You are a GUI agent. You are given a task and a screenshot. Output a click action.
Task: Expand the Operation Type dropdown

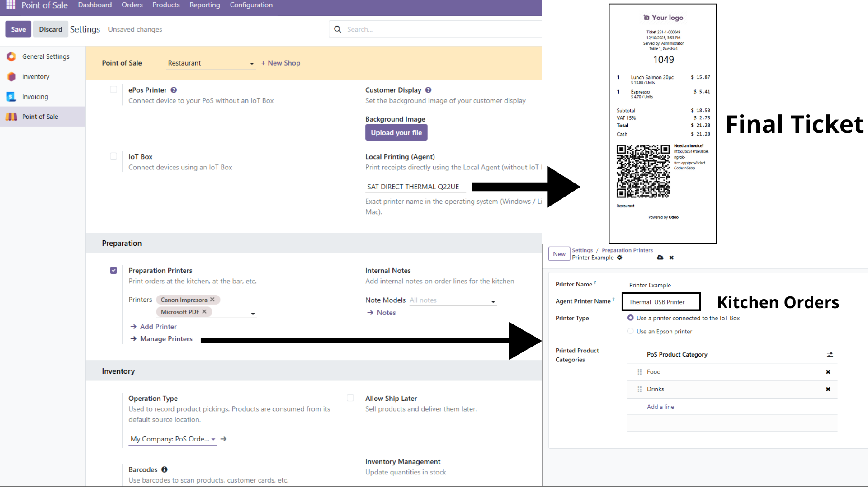(213, 439)
